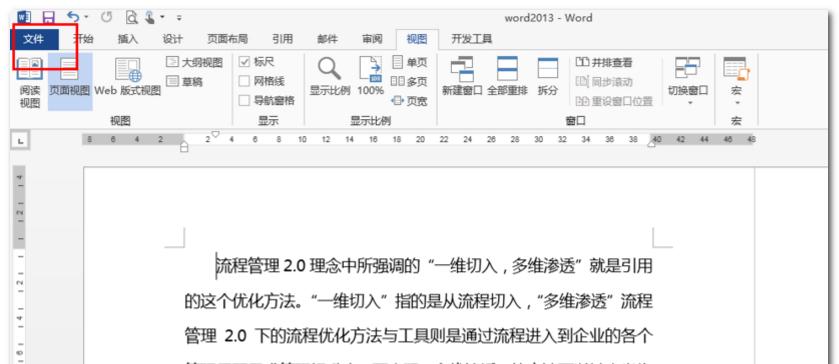
Task: Click the Redo icon in quick access toolbar
Action: coord(106,18)
